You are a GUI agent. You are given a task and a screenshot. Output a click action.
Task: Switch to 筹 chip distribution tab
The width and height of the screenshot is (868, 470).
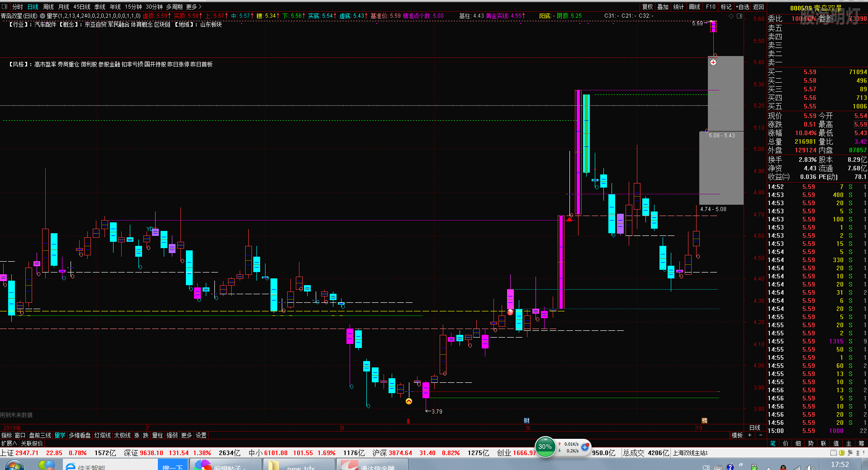pos(862,443)
